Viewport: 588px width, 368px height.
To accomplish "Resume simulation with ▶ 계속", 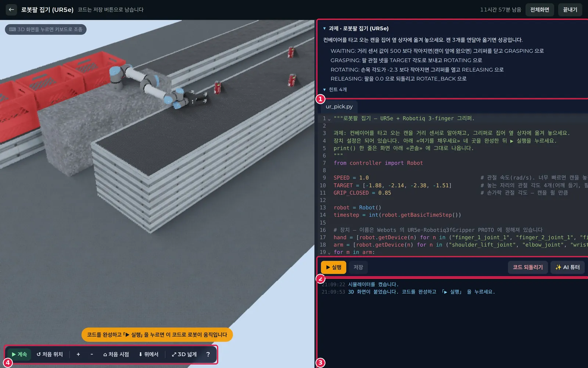I will click(x=19, y=354).
